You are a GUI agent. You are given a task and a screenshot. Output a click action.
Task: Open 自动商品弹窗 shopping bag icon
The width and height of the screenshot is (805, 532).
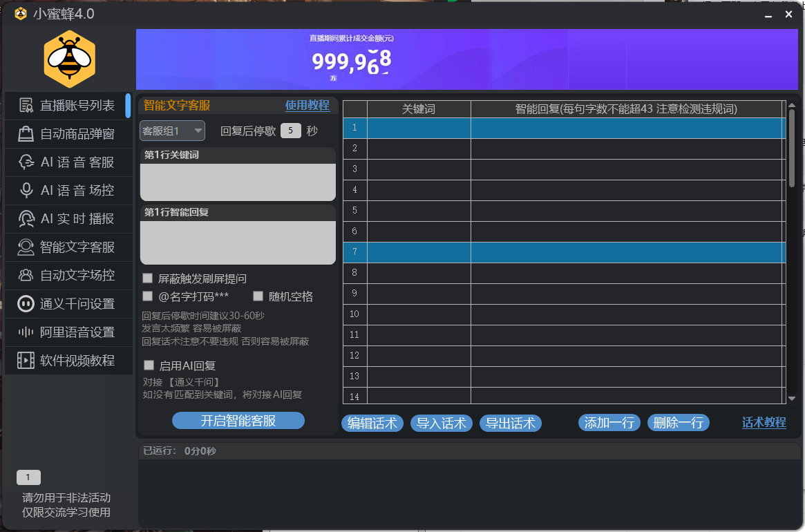point(26,134)
